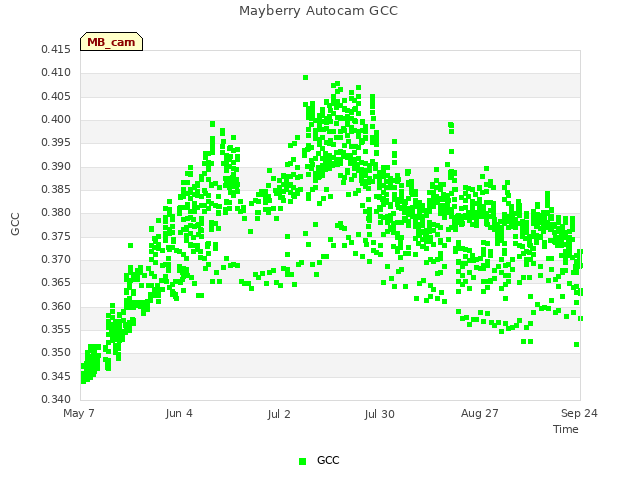Click the 0.350 y-axis value
This screenshot has width=640, height=480.
point(56,353)
